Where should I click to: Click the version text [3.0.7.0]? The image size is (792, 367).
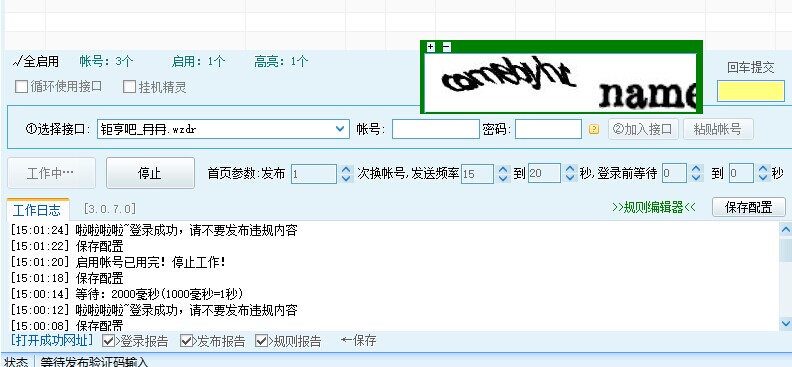[x=110, y=208]
